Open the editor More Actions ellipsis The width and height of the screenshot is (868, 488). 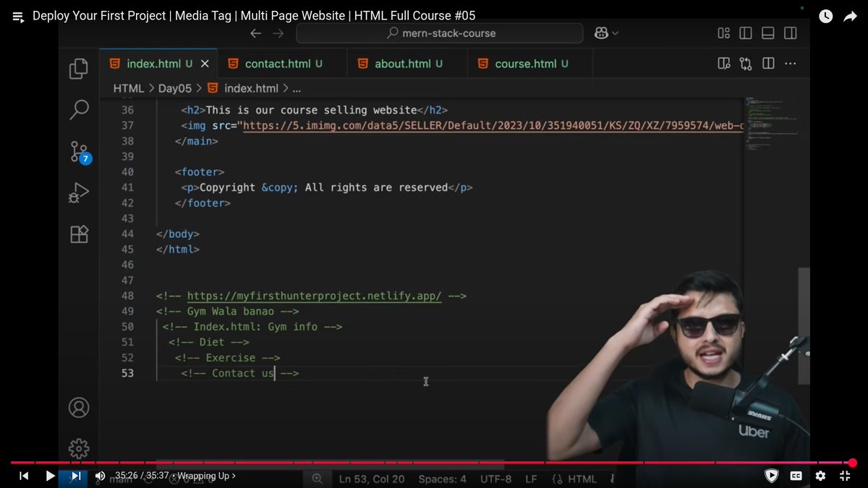791,64
